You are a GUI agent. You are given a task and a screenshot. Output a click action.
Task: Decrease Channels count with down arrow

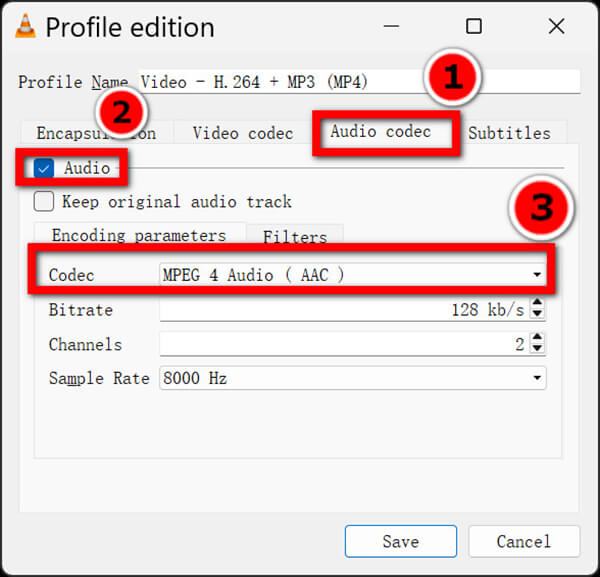[x=537, y=348]
